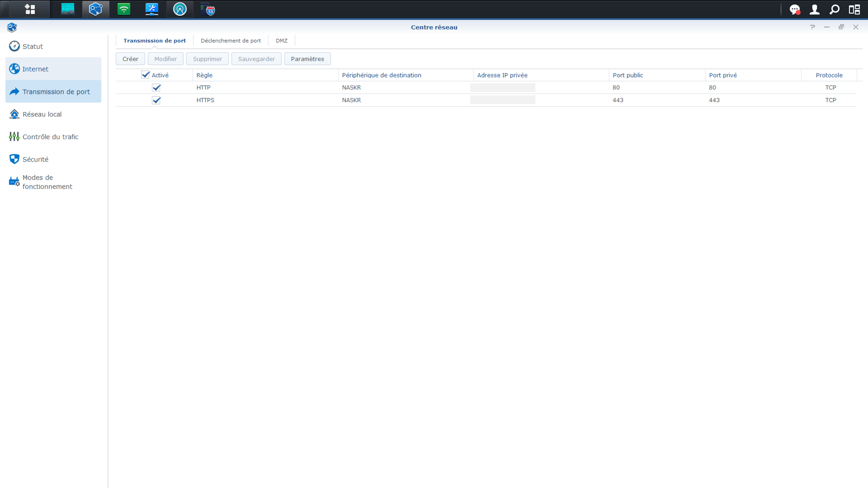Screen dimensions: 868x488
Task: Open Réseau local in sidebar
Action: tap(53, 114)
